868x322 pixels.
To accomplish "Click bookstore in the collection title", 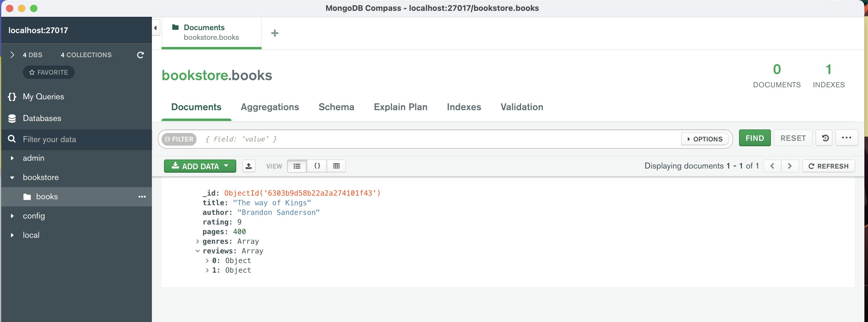I will click(195, 75).
